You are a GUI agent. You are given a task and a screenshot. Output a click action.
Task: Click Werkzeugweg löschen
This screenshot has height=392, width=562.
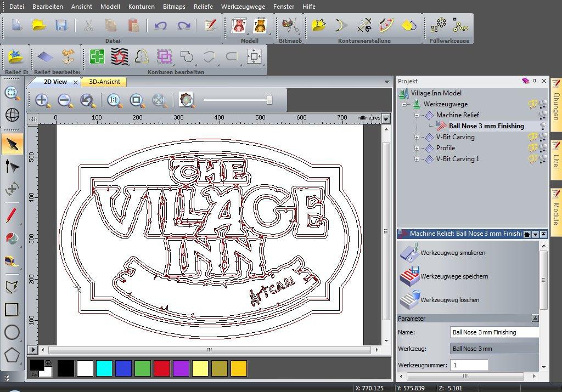tap(440, 300)
